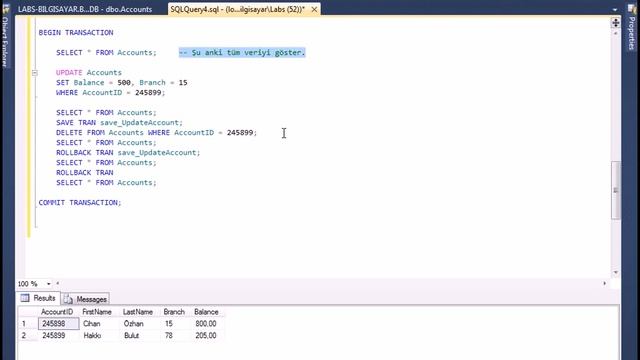Image resolution: width=640 pixels, height=360 pixels.
Task: Click the editor split handle icon
Action: coord(616,23)
